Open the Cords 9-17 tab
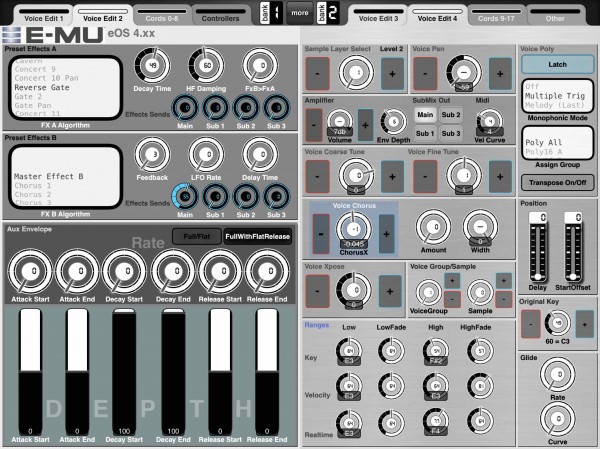Viewport: 600px width, 449px height. coord(496,15)
